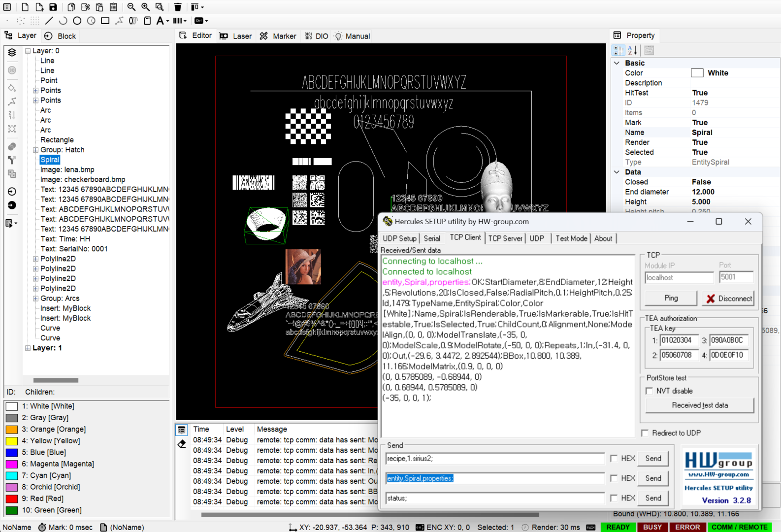Screen dimensions: 781x532
Task: Select the Rectangle drawing tool
Action: [x=105, y=21]
